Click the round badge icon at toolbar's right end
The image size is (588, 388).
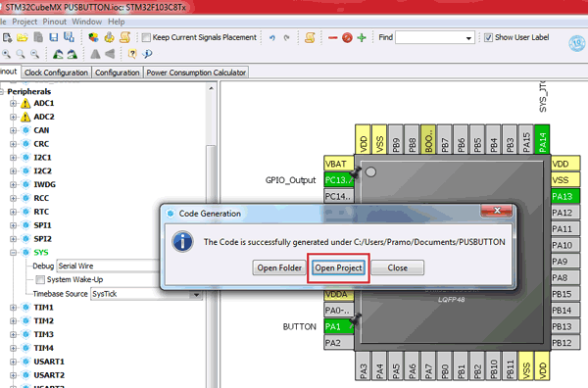coord(577,43)
